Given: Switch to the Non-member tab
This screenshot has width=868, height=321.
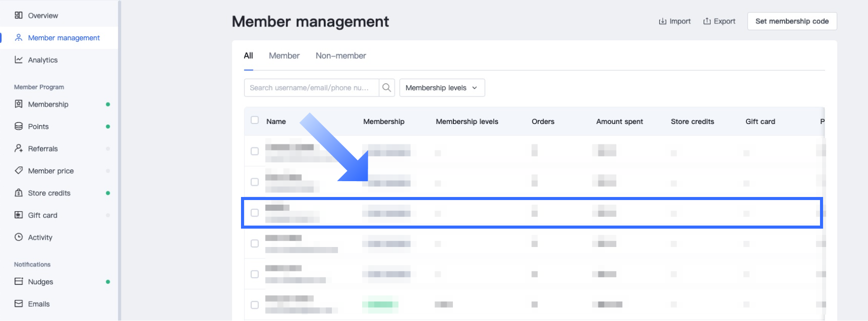Looking at the screenshot, I should pos(341,56).
